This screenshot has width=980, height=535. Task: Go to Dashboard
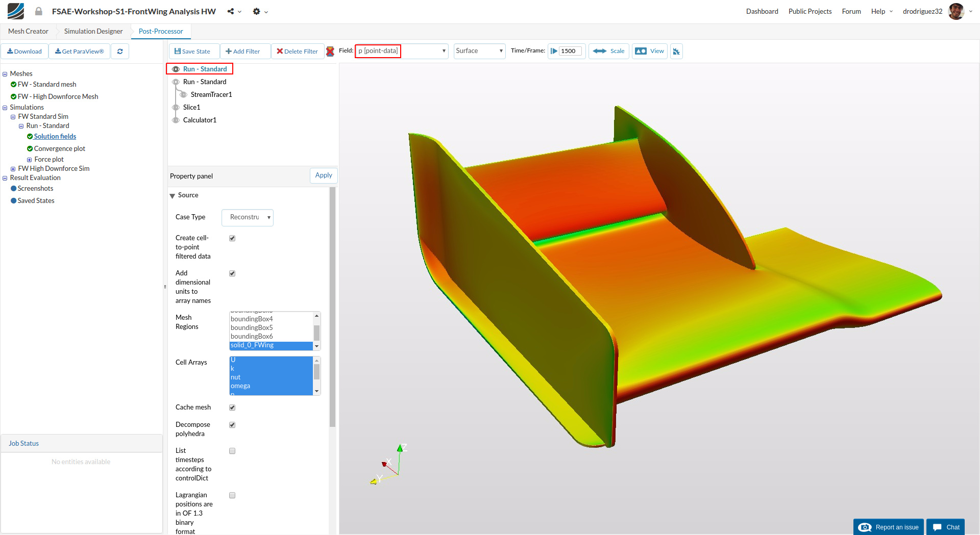tap(762, 11)
